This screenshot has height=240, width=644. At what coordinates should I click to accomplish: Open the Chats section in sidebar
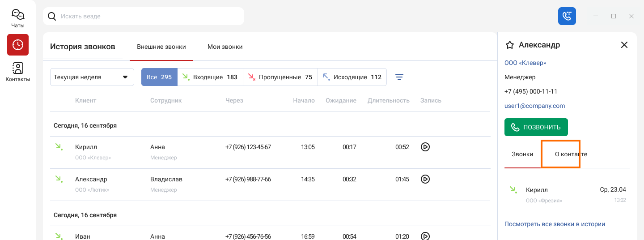click(x=18, y=19)
